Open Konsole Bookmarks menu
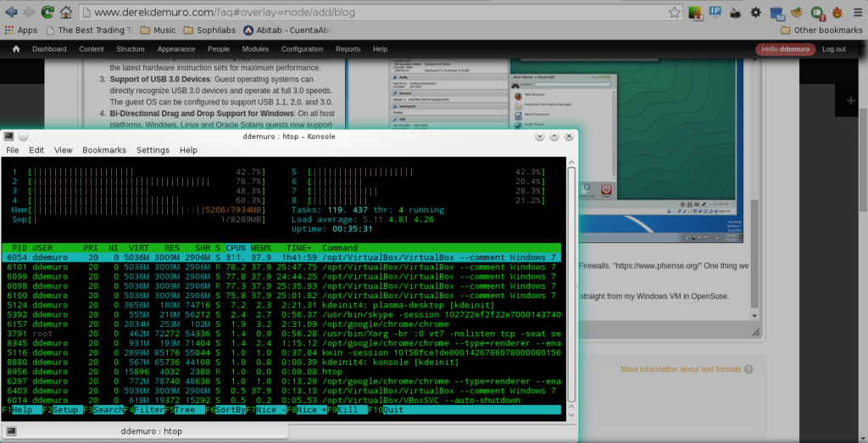 (x=104, y=150)
